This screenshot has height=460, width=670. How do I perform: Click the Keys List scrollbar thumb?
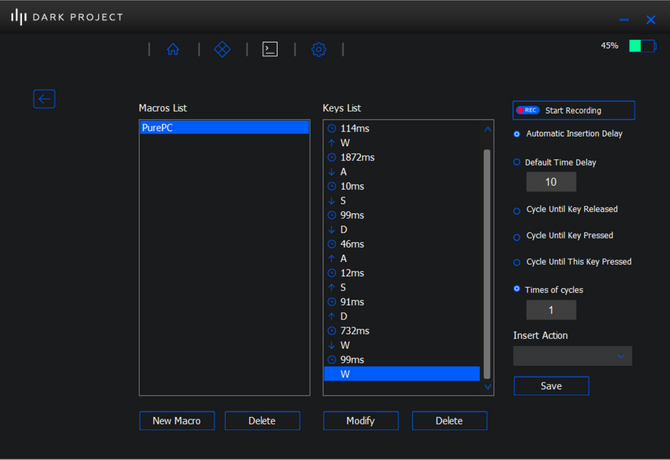click(487, 264)
